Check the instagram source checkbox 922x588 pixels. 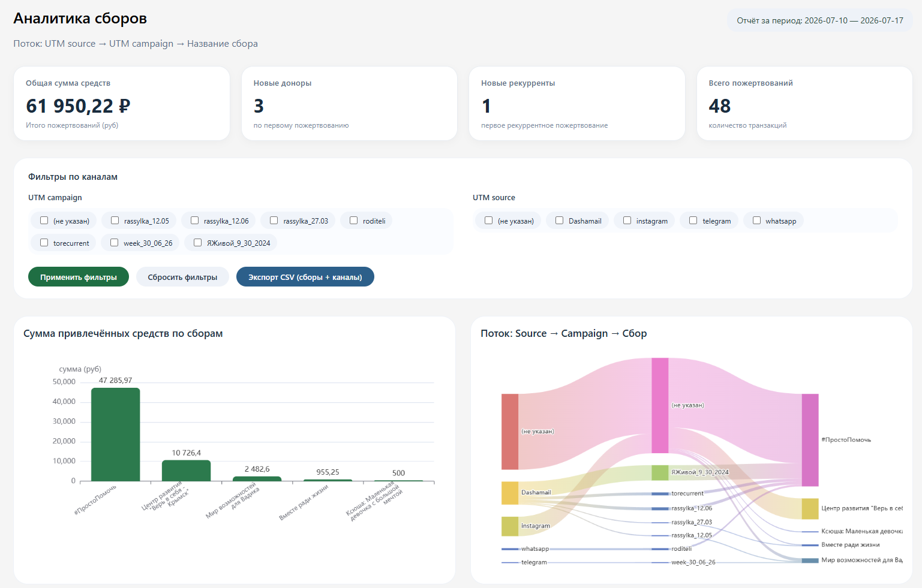627,221
